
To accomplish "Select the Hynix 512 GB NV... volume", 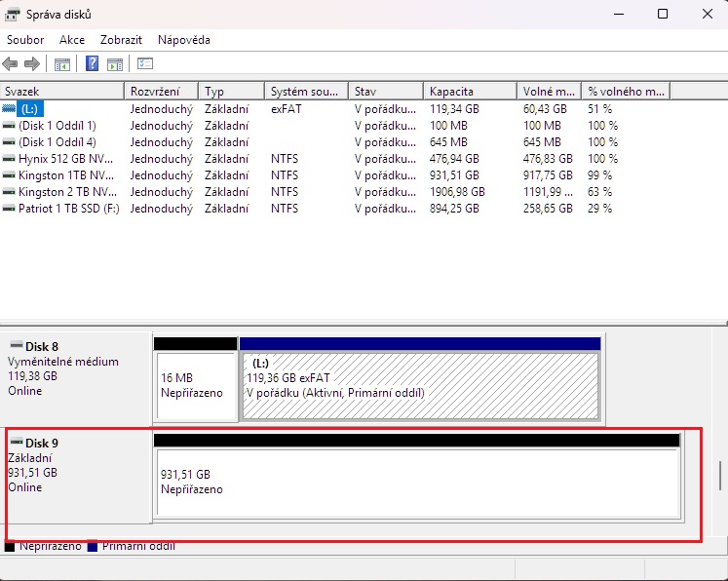I will click(65, 159).
